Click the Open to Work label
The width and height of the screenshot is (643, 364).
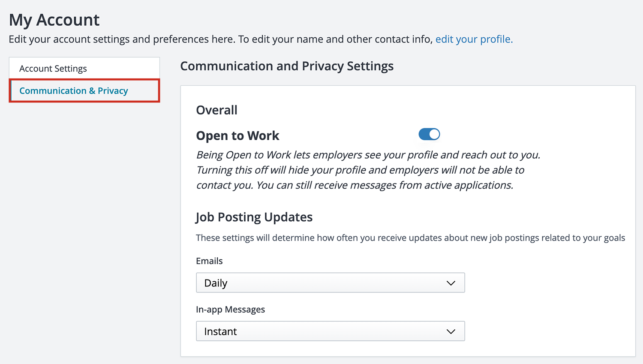coord(237,136)
